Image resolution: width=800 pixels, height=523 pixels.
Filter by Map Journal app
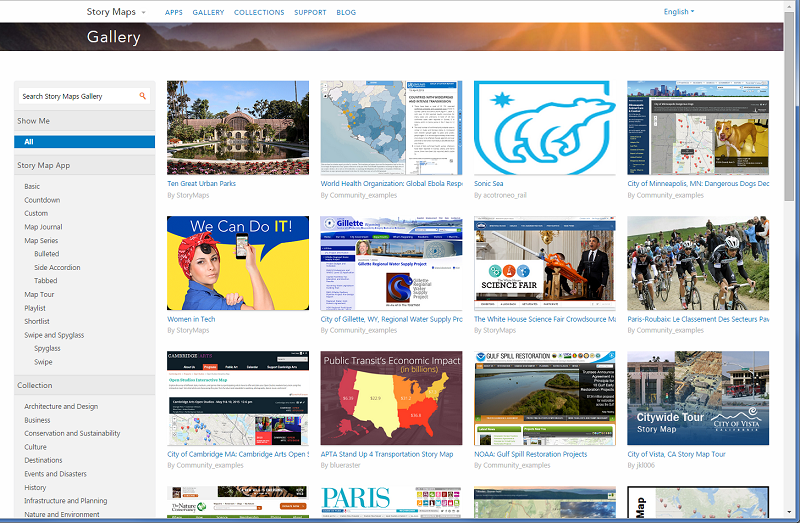pyautogui.click(x=43, y=227)
